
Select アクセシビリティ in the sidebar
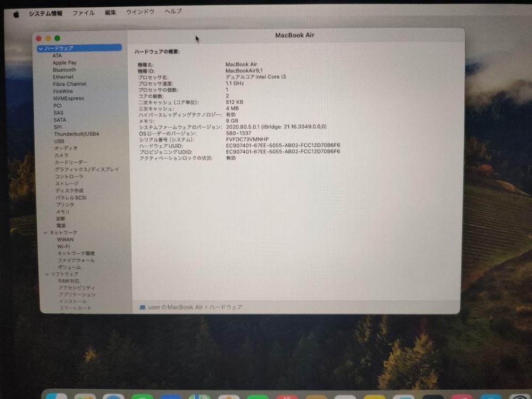[x=77, y=288]
